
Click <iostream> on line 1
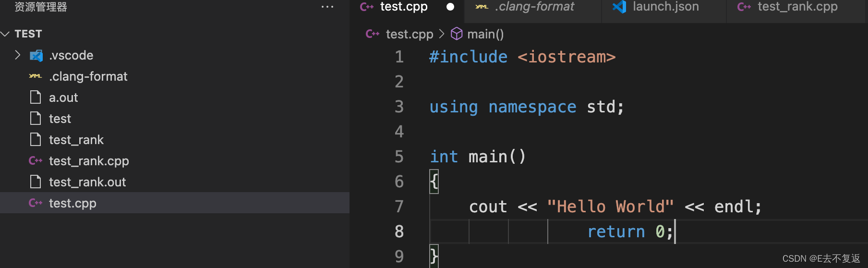coord(567,57)
